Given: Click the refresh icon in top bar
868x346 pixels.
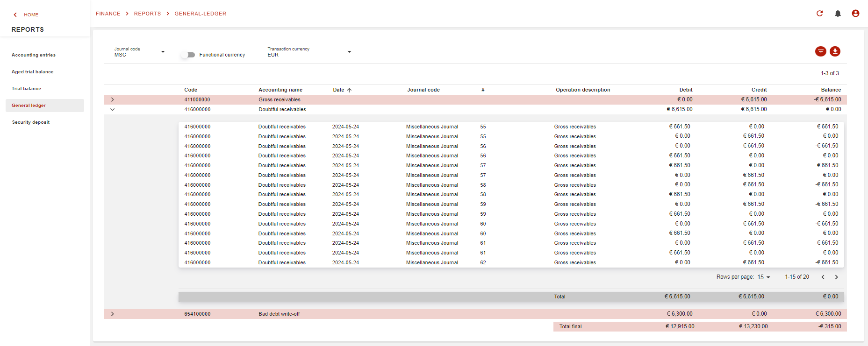Looking at the screenshot, I should 819,14.
